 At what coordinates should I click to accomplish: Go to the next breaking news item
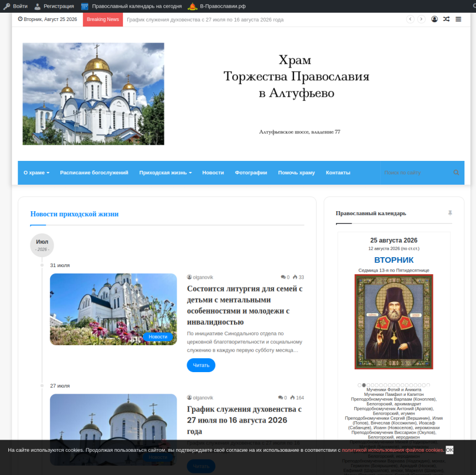click(x=421, y=19)
